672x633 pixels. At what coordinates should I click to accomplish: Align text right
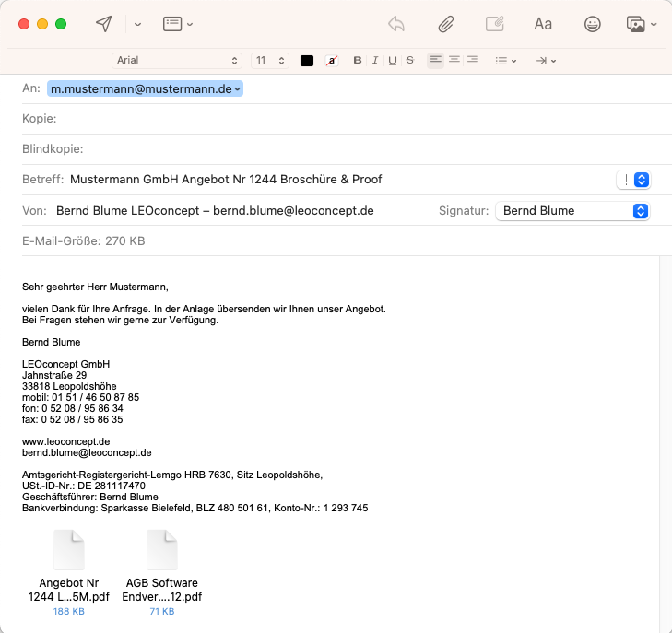point(473,61)
